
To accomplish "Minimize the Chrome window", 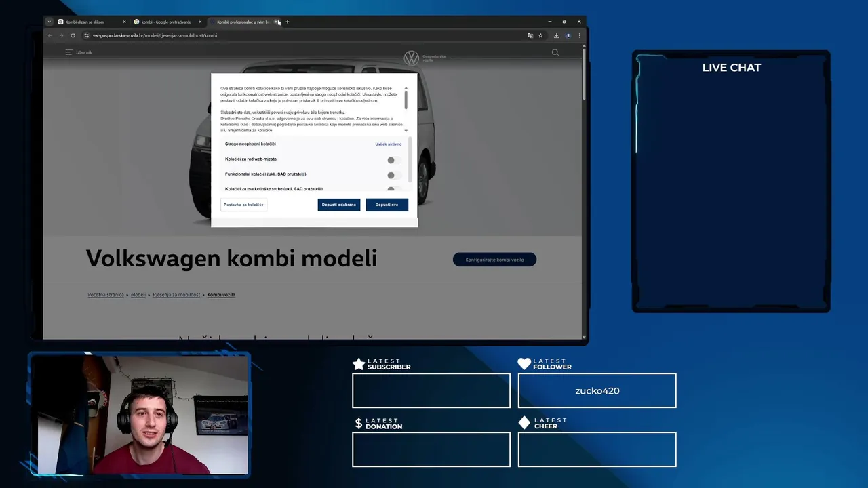I will 549,22.
